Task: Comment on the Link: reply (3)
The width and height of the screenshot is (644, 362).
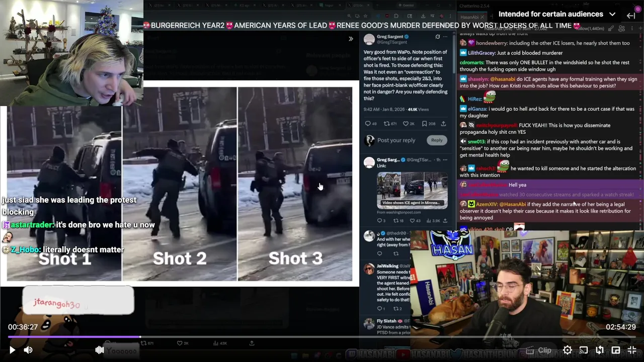Action: tap(381, 221)
